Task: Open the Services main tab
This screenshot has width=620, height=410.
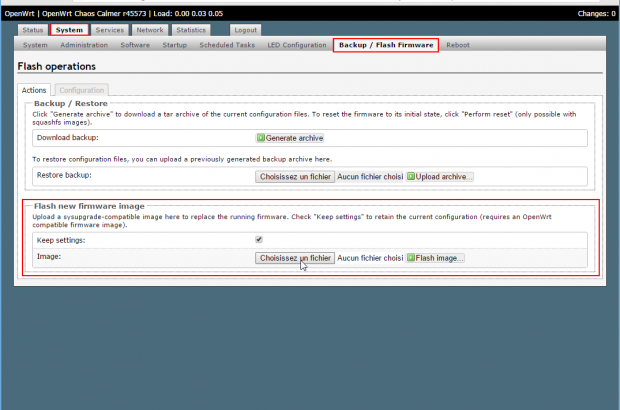Action: [110, 31]
